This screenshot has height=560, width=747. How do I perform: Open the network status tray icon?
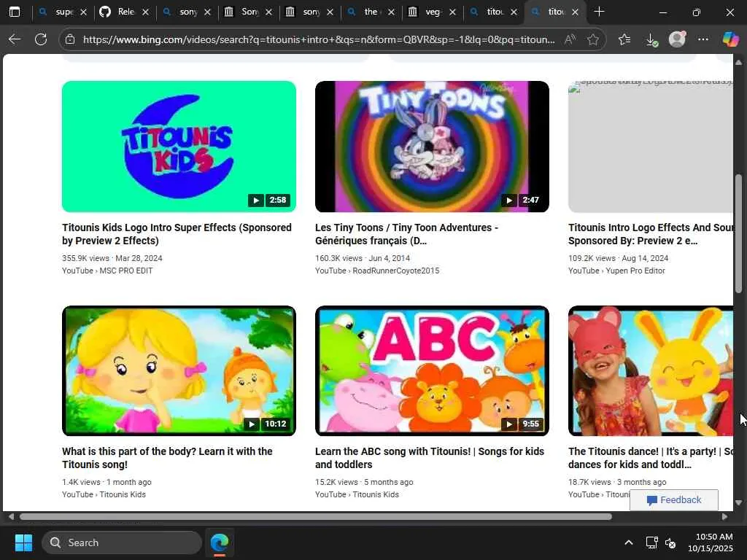pyautogui.click(x=651, y=542)
